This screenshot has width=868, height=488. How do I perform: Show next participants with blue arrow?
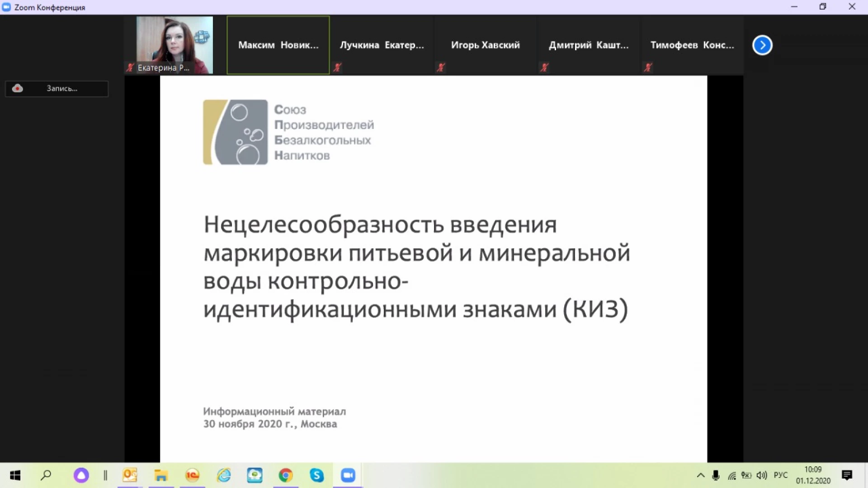[762, 45]
